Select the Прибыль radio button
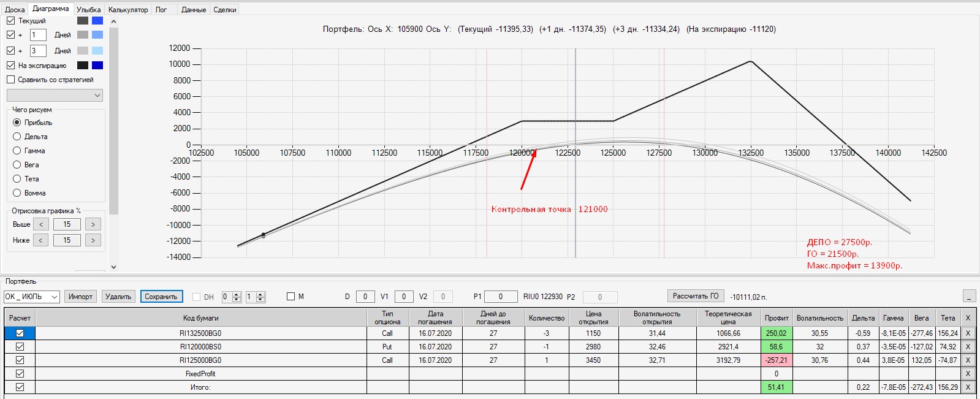 coord(17,123)
